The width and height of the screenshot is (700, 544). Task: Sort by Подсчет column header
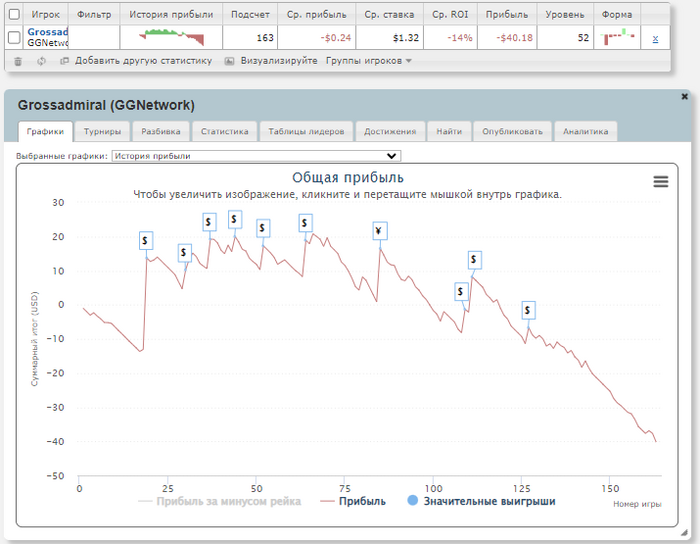pyautogui.click(x=250, y=14)
